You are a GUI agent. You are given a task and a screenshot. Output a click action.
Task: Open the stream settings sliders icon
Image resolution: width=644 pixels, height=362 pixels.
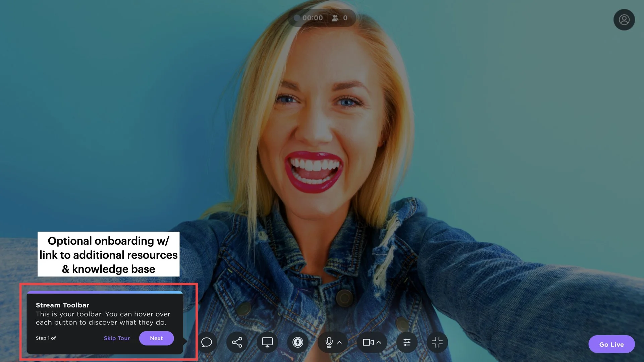pyautogui.click(x=407, y=342)
